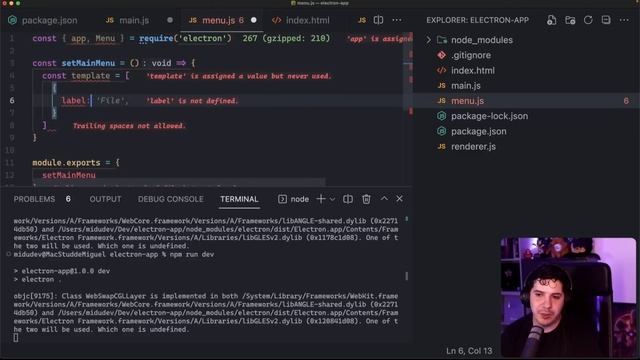Click the terminal vertical scrollbar thumb
Image resolution: width=640 pixels, height=360 pixels.
(407, 276)
